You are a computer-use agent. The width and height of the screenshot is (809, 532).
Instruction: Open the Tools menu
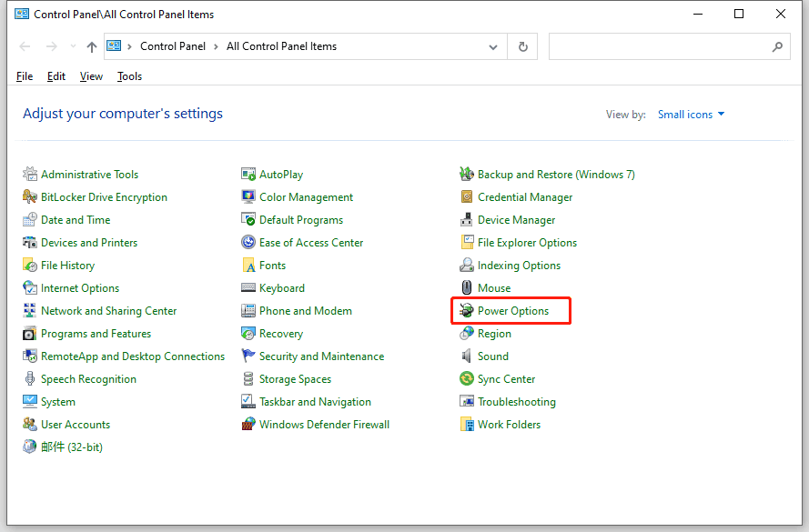[129, 76]
